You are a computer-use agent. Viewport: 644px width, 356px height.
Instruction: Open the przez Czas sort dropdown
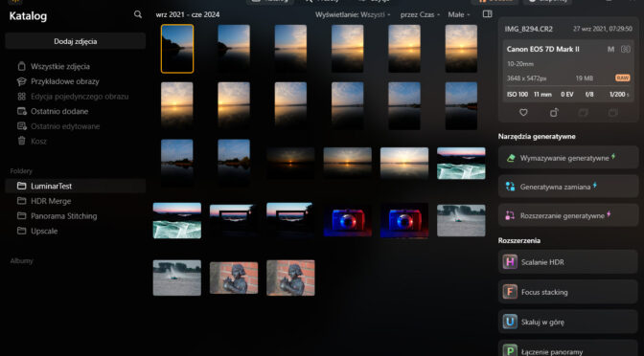pyautogui.click(x=420, y=14)
